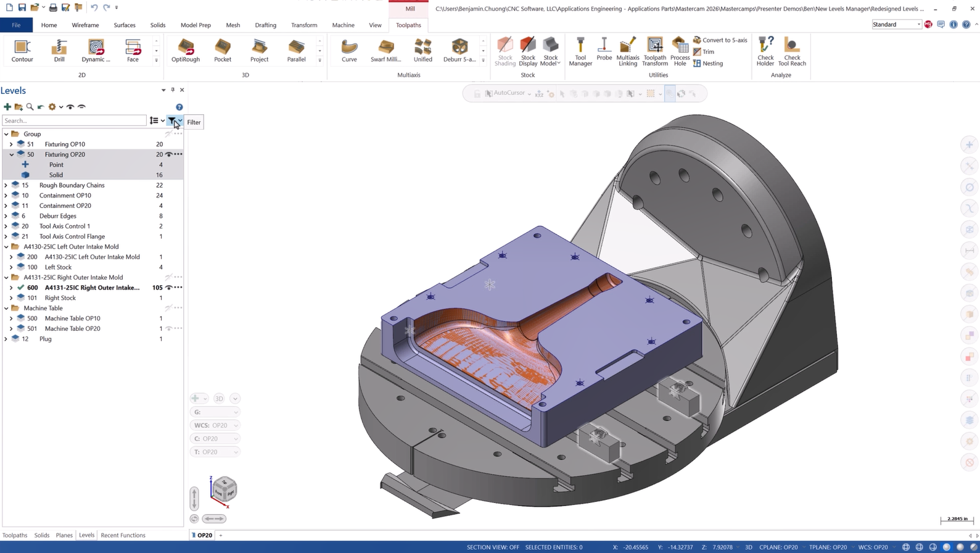Switch to the Wireframe ribbon tab
This screenshot has height=553, width=980.
pos(85,25)
